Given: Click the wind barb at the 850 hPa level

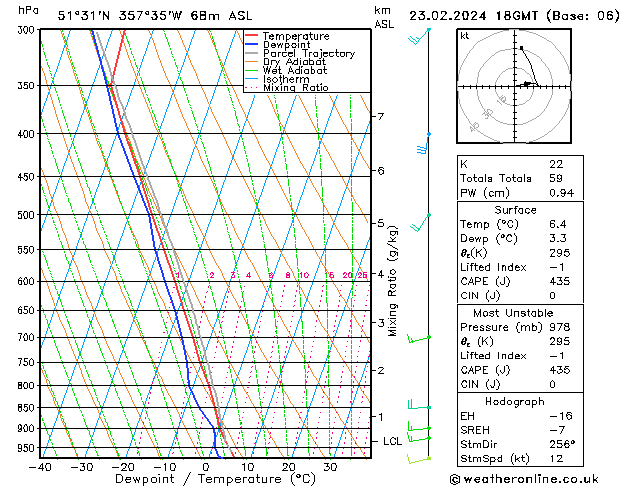Looking at the screenshot, I should (x=419, y=405).
